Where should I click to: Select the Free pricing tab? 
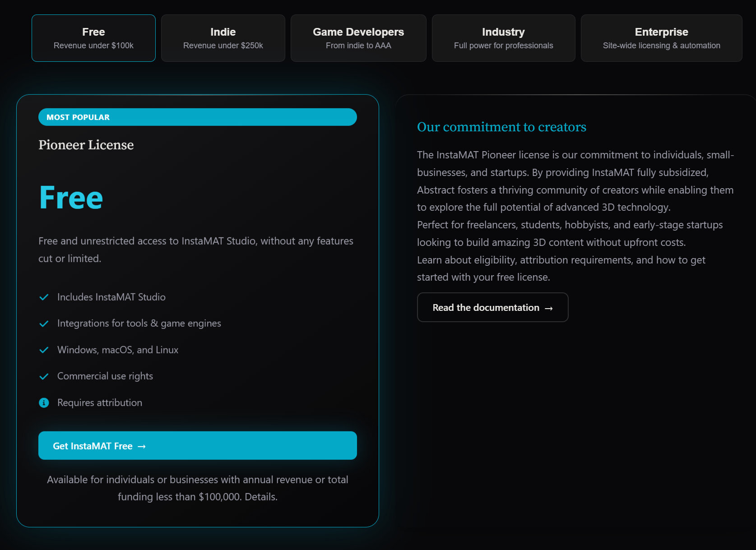tap(93, 38)
